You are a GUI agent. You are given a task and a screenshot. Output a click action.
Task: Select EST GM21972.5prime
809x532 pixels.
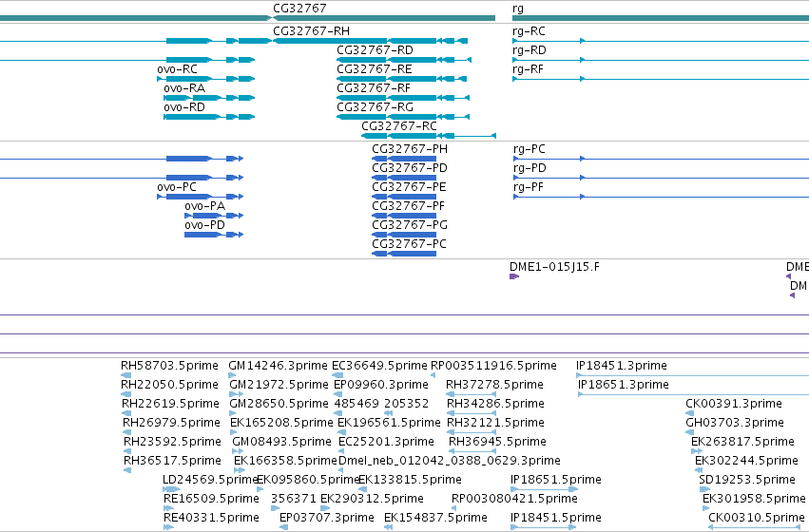tap(279, 385)
